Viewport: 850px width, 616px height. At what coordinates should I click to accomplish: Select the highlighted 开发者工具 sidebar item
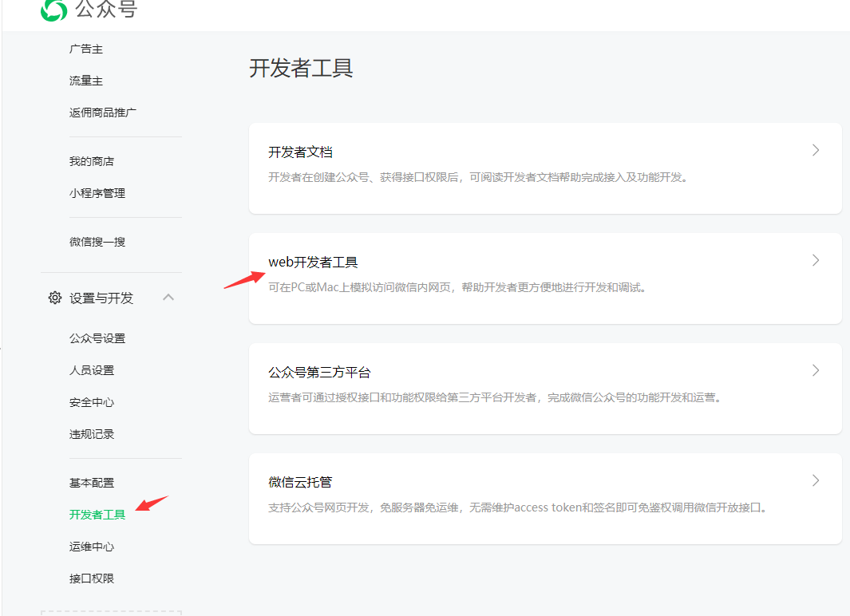97,515
